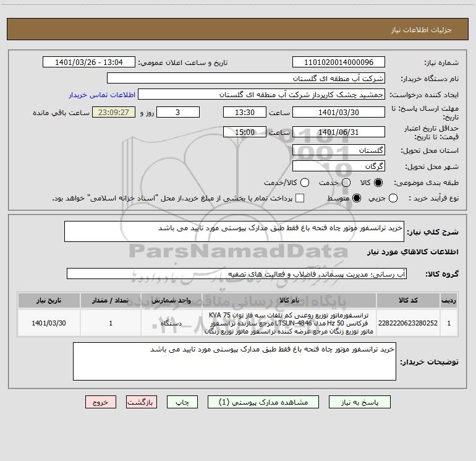Tick the اسناد خزانه اسلامی payment checkbox
476x461 pixels.
click(300, 198)
